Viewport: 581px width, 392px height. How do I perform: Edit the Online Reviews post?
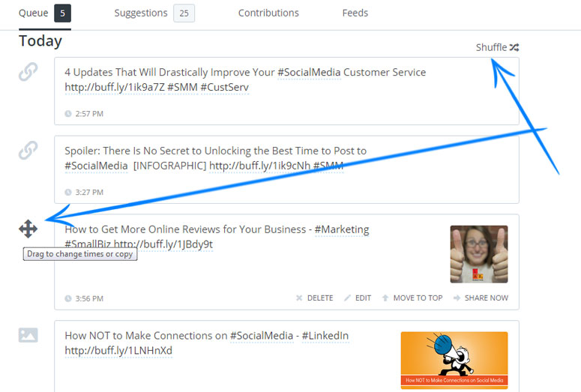click(358, 298)
